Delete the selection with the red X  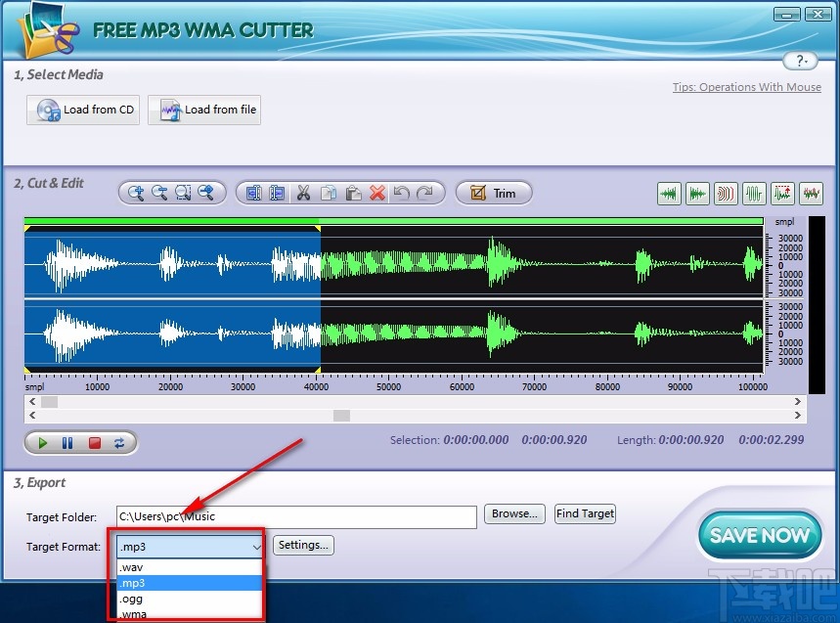pos(377,193)
